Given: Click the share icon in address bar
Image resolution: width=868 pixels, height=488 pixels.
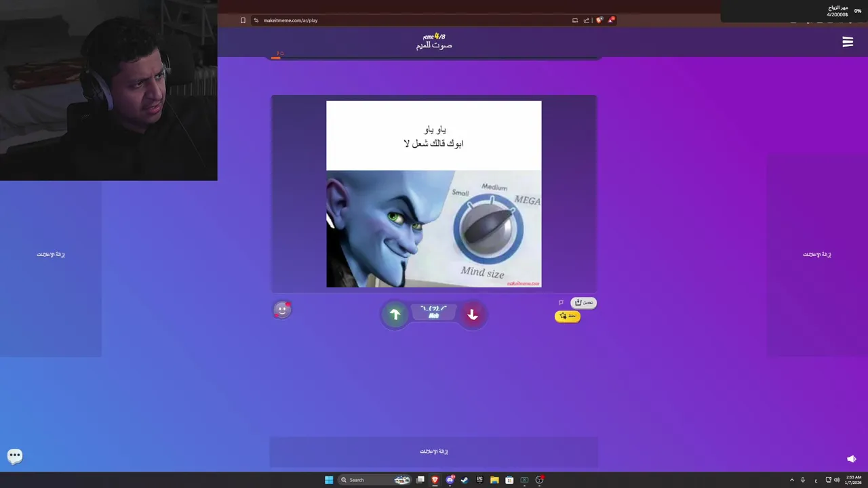Looking at the screenshot, I should tap(587, 20).
